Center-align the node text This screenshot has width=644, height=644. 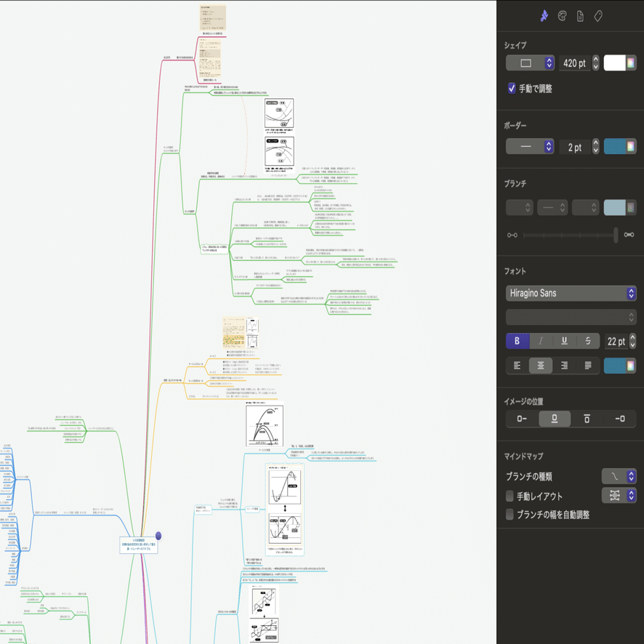(541, 366)
